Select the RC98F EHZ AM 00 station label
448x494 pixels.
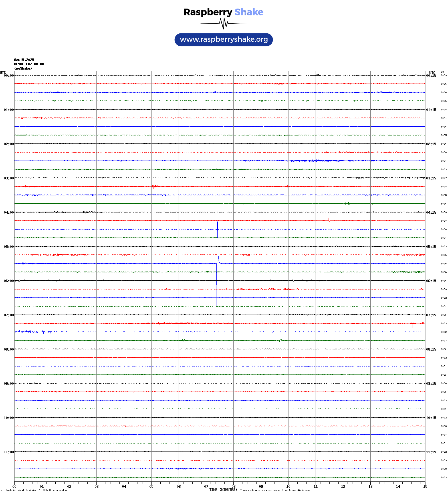(29, 64)
